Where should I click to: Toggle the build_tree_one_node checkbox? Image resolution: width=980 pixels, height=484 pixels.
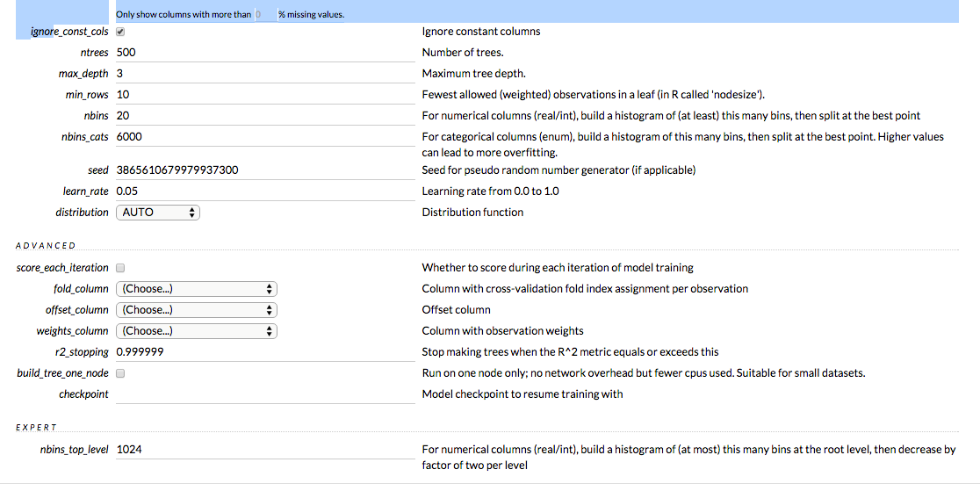click(x=120, y=373)
